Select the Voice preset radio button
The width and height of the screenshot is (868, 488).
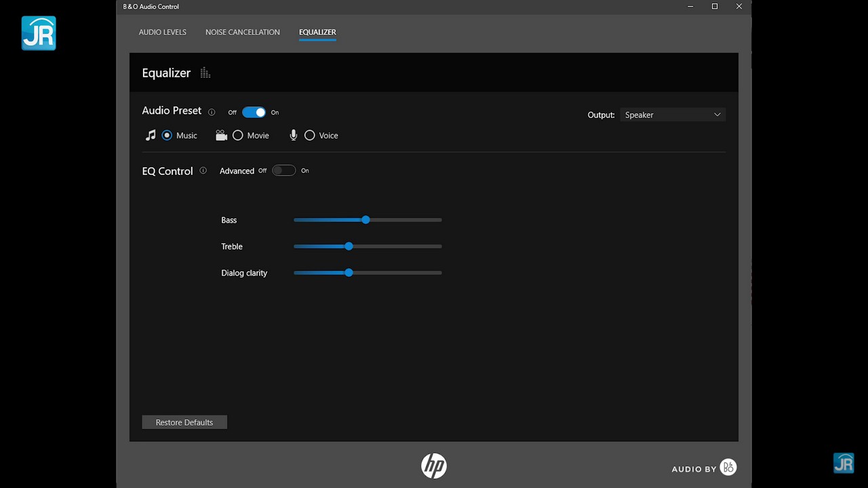pos(310,136)
